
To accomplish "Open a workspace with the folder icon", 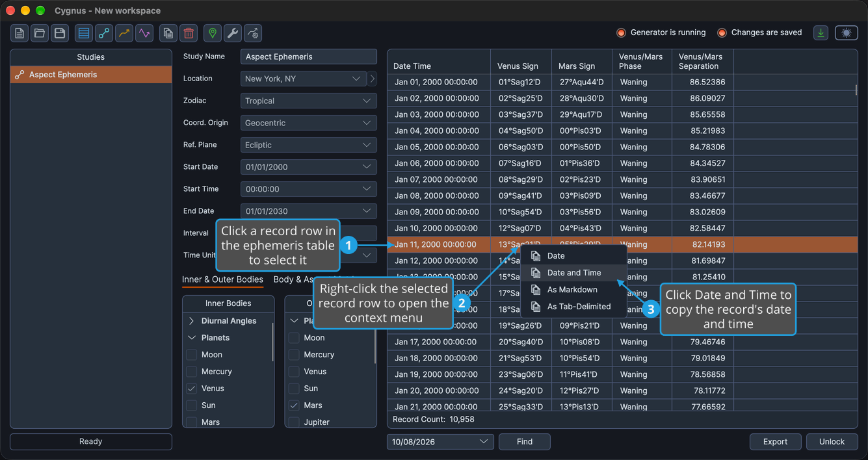I will (x=40, y=33).
